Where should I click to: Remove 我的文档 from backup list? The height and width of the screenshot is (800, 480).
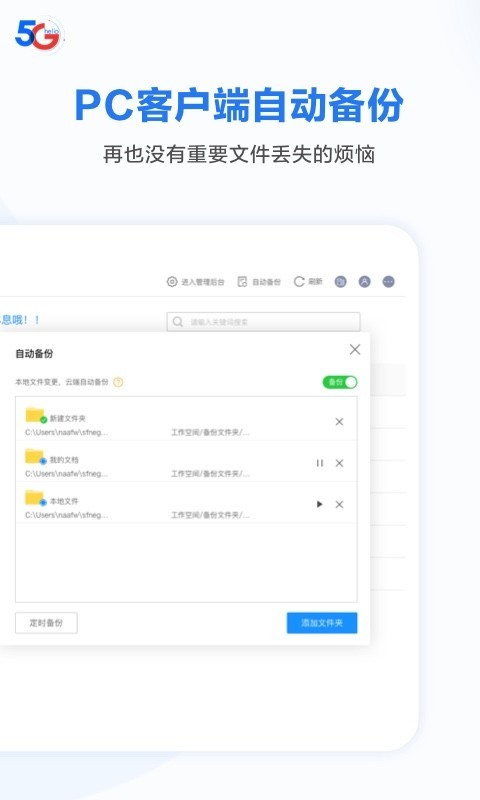click(339, 463)
